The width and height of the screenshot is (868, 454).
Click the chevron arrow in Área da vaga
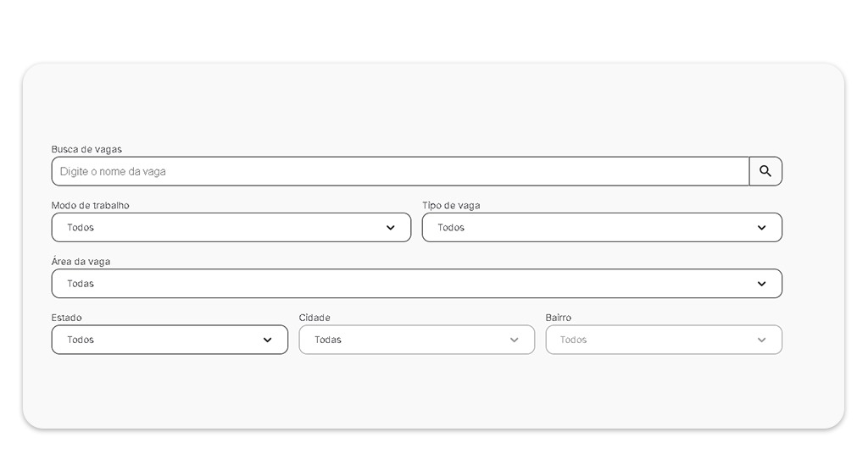pos(761,284)
